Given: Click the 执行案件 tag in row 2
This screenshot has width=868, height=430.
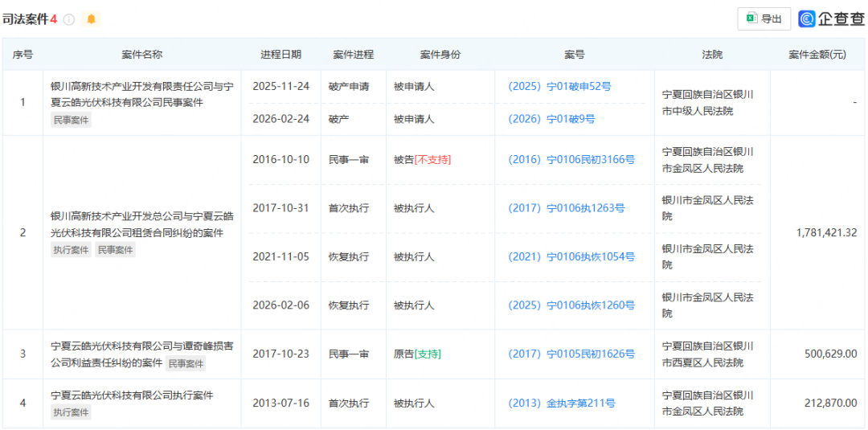Looking at the screenshot, I should coord(72,250).
